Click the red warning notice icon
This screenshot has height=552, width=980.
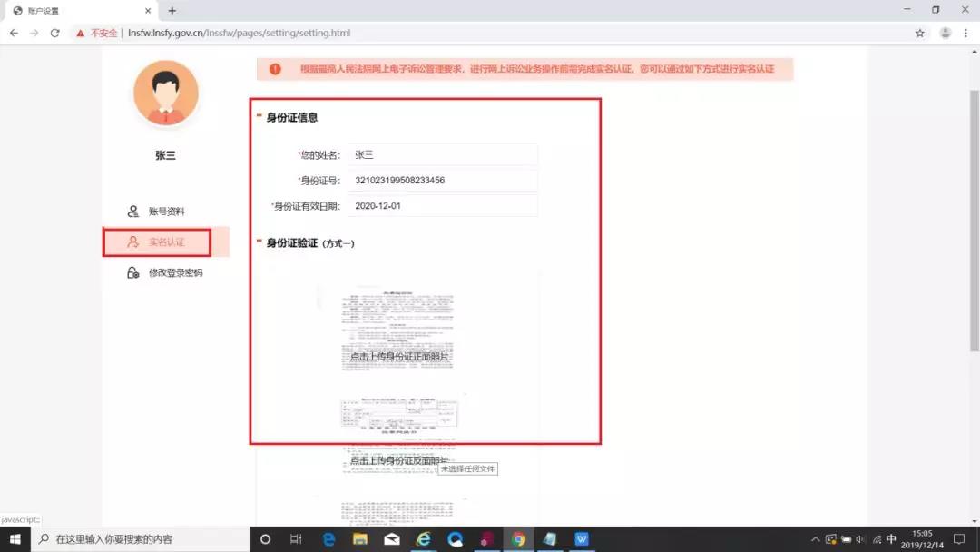tap(275, 69)
